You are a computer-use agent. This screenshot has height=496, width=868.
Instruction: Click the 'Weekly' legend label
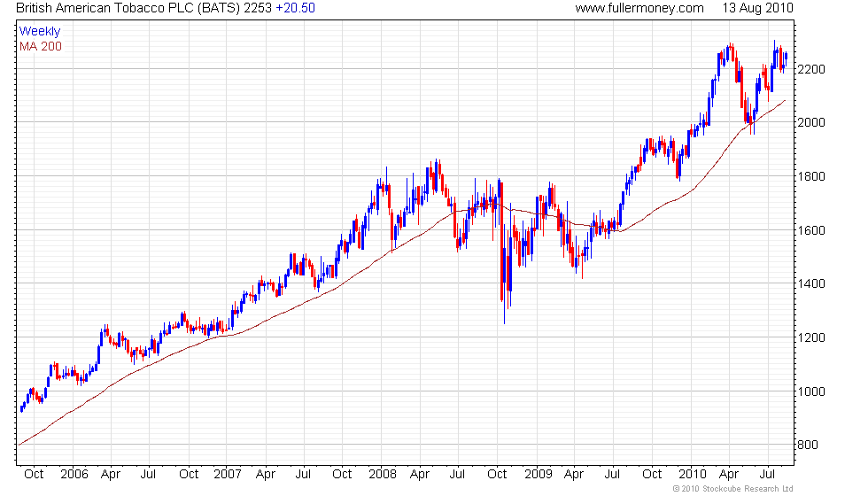(x=40, y=32)
